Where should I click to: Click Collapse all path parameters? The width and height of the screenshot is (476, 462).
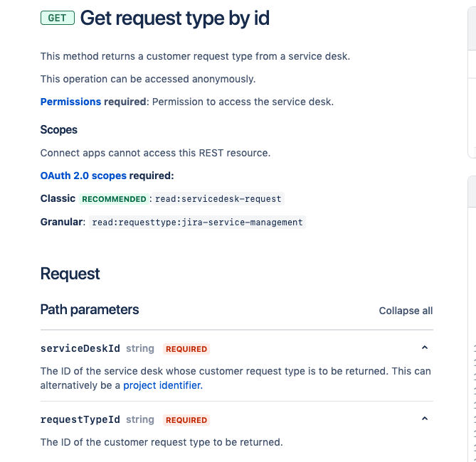(x=406, y=311)
